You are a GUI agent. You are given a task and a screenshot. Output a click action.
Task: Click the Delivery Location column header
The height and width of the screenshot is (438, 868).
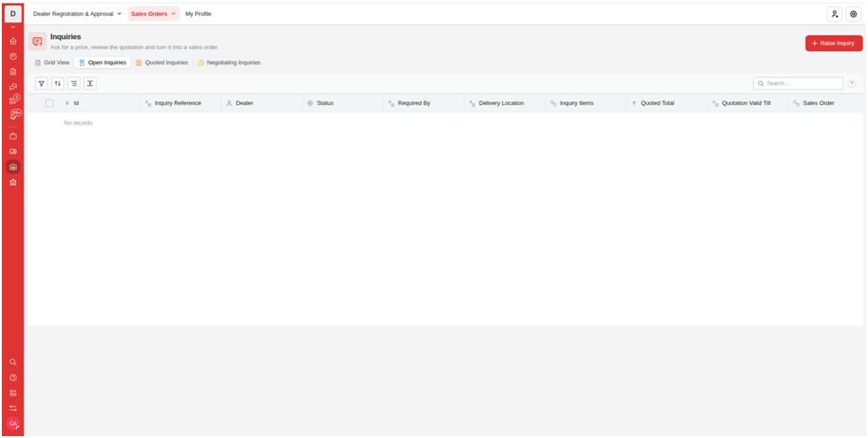point(505,103)
